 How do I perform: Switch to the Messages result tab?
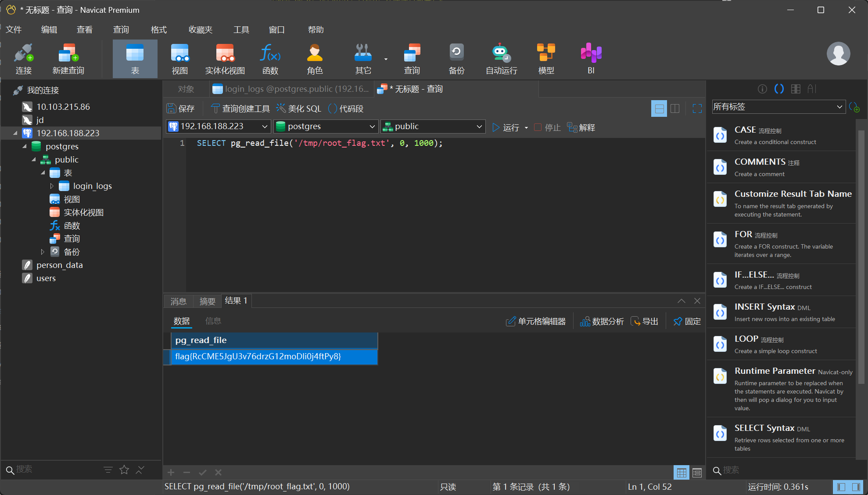click(x=179, y=301)
